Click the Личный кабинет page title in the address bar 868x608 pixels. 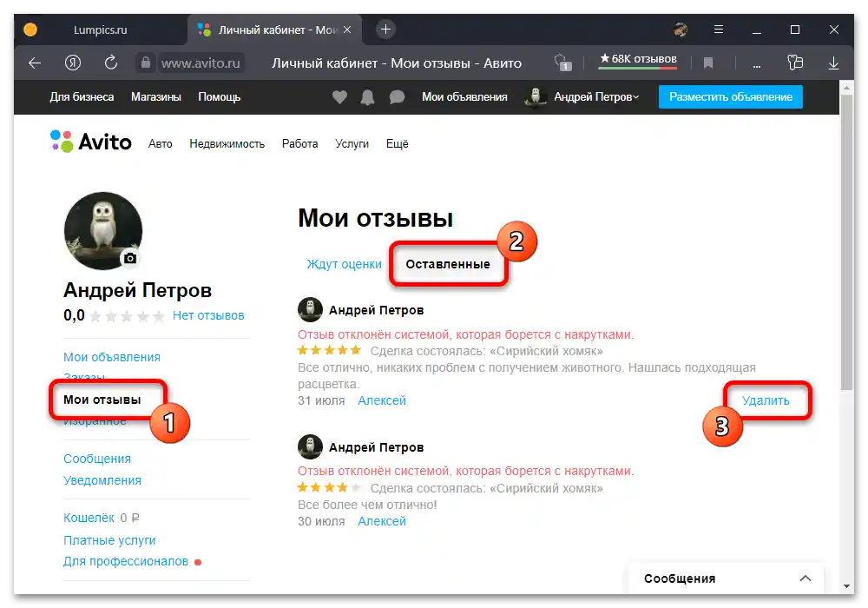(x=397, y=63)
